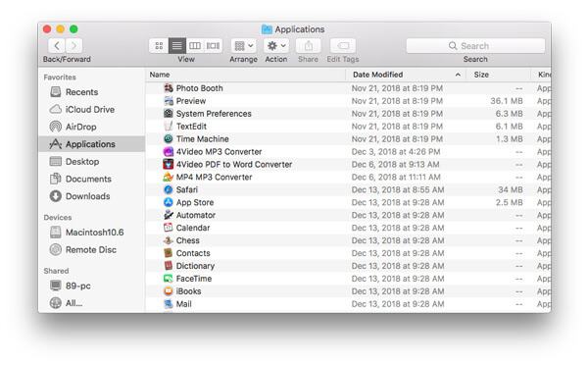Open the Arrange dropdown menu
This screenshot has height=366, width=588.
244,46
